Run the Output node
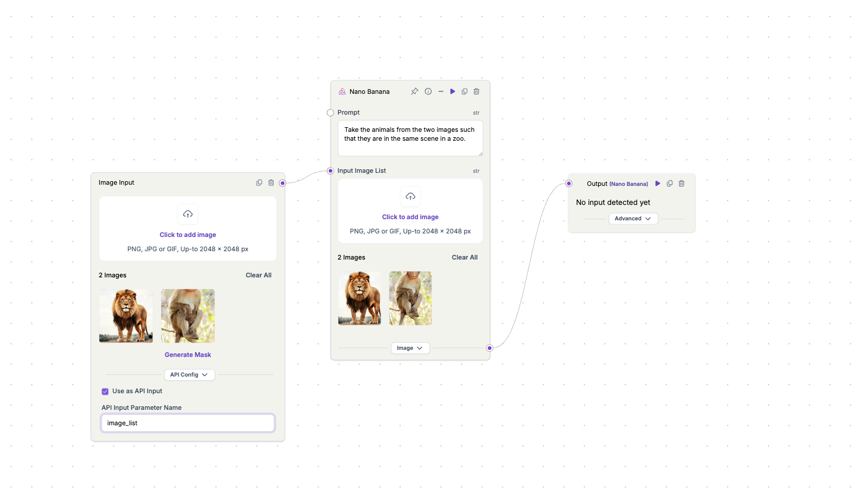 [658, 184]
